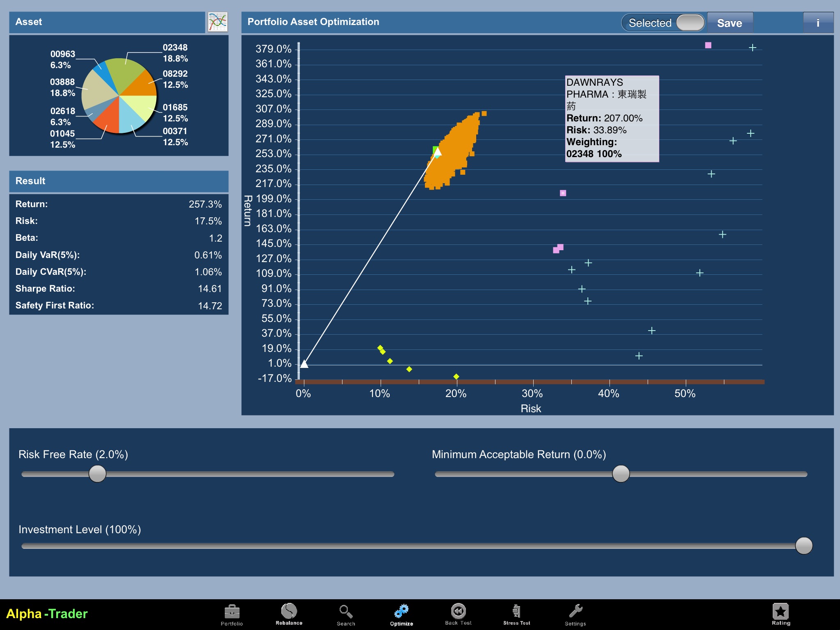Click the 00963 6.3% label

pos(62,59)
